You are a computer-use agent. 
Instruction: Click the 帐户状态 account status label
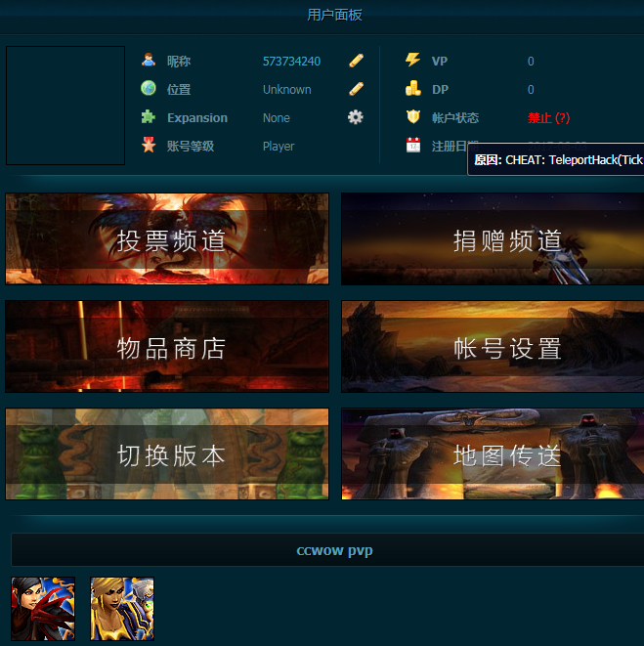[455, 118]
